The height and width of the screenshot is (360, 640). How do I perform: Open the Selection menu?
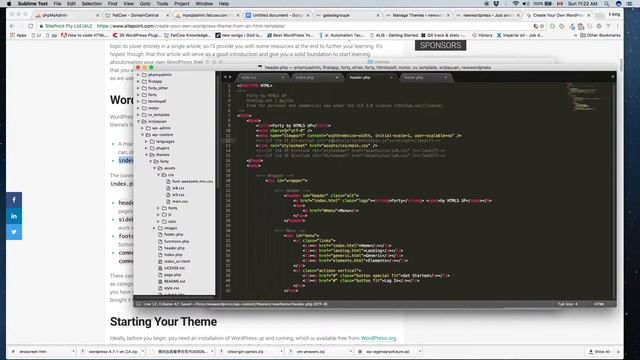[91, 4]
